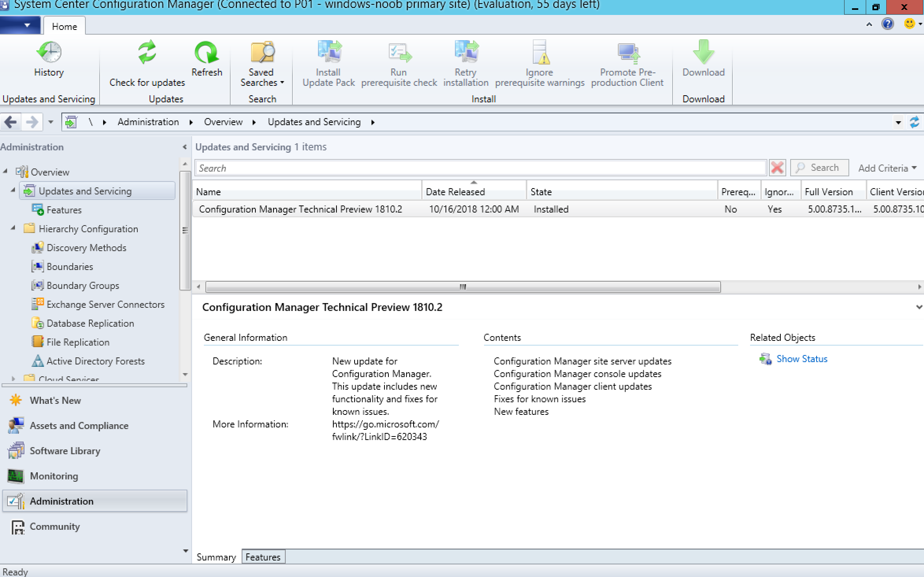
Task: Click the Help question mark icon
Action: click(x=888, y=24)
